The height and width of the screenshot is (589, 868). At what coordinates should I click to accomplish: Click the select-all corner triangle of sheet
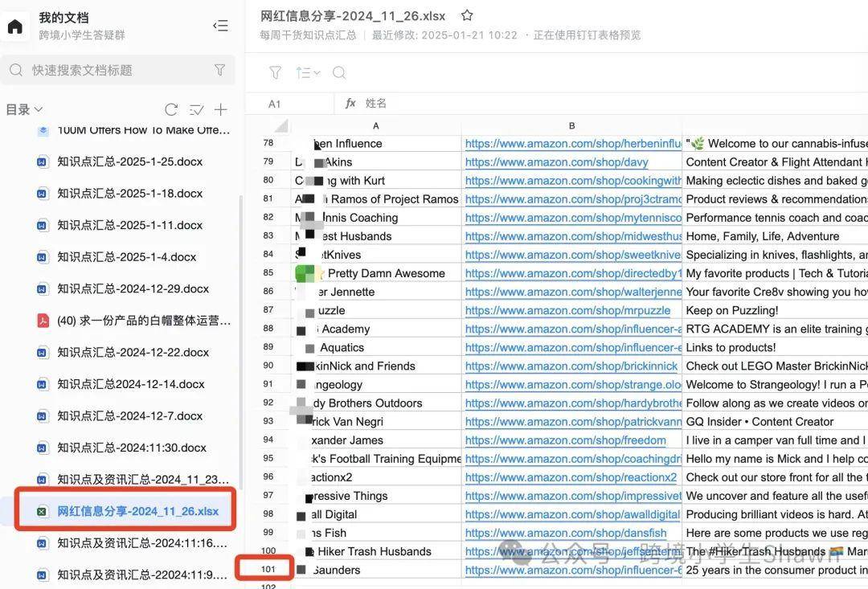pos(280,126)
